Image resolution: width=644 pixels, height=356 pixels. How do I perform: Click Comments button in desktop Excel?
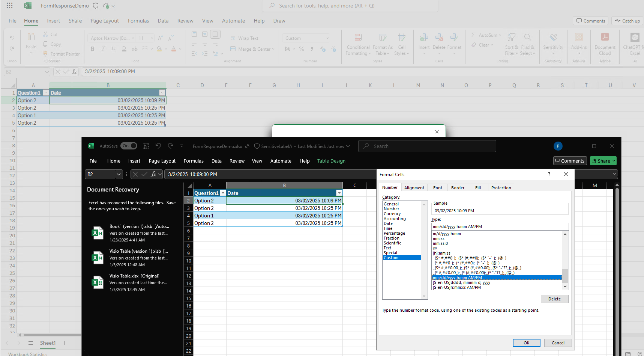[570, 161]
